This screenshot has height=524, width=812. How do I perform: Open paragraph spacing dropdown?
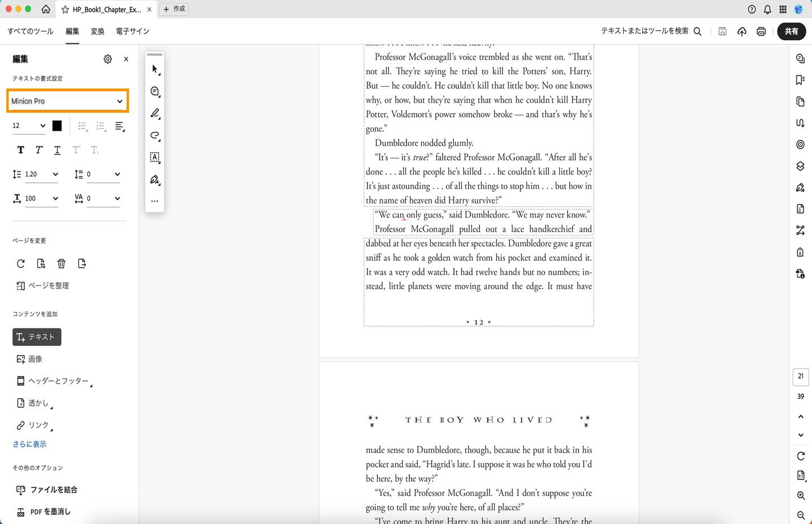pyautogui.click(x=103, y=175)
